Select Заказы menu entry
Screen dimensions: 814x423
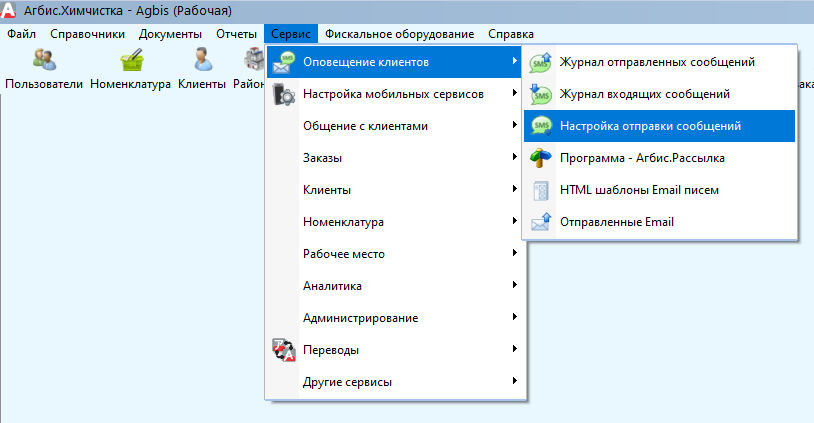click(x=394, y=158)
